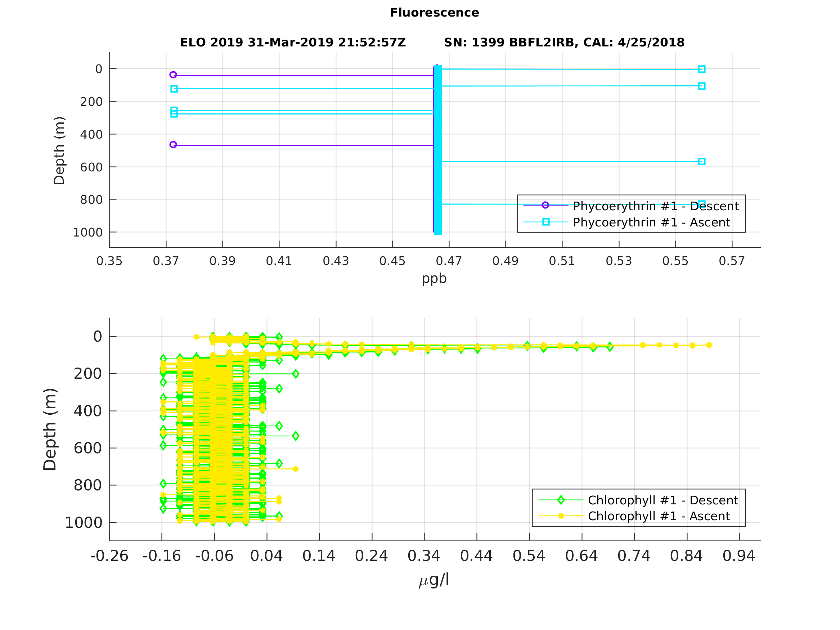Click the '0.35' tick label on top plot

point(109,261)
